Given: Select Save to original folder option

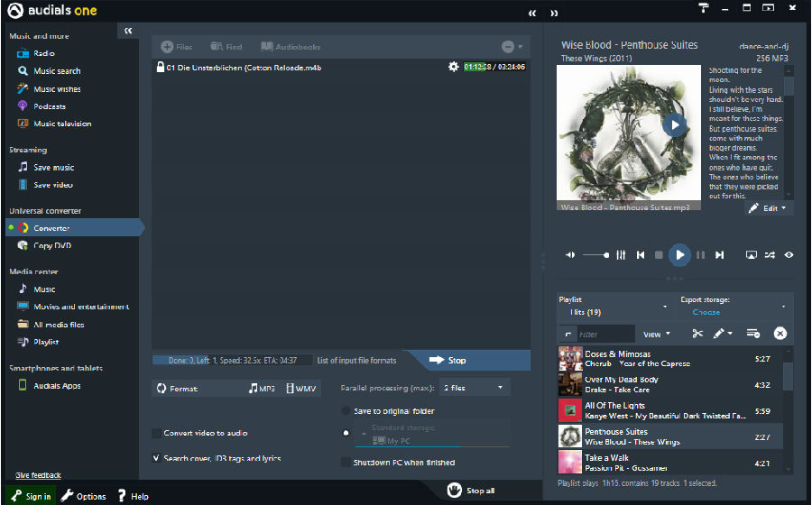Looking at the screenshot, I should coord(346,411).
